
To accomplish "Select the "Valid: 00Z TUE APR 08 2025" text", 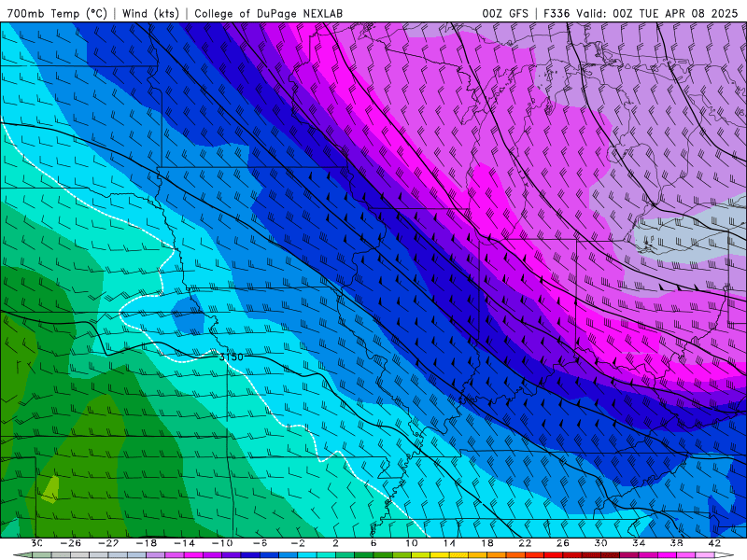I will 657,13.
